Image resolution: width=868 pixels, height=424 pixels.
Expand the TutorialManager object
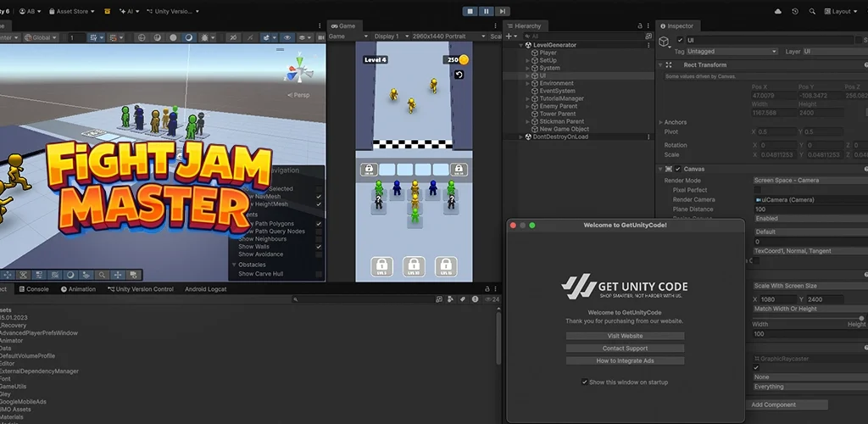pyautogui.click(x=527, y=98)
